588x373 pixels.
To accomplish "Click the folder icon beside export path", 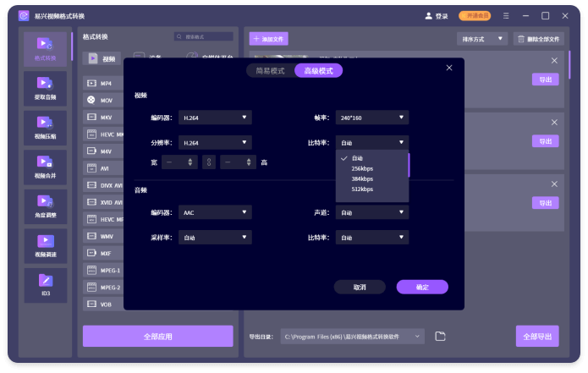I will [x=440, y=337].
